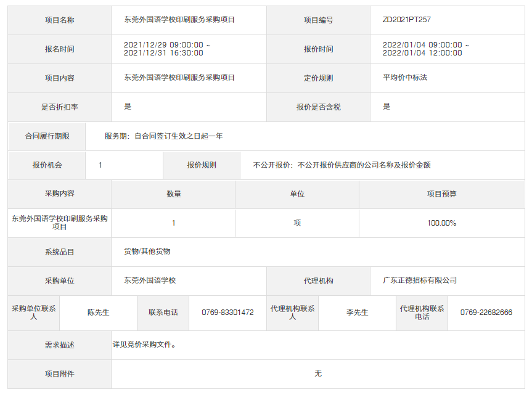Select phone number 0769-22682666
The image size is (532, 397).
(x=486, y=313)
